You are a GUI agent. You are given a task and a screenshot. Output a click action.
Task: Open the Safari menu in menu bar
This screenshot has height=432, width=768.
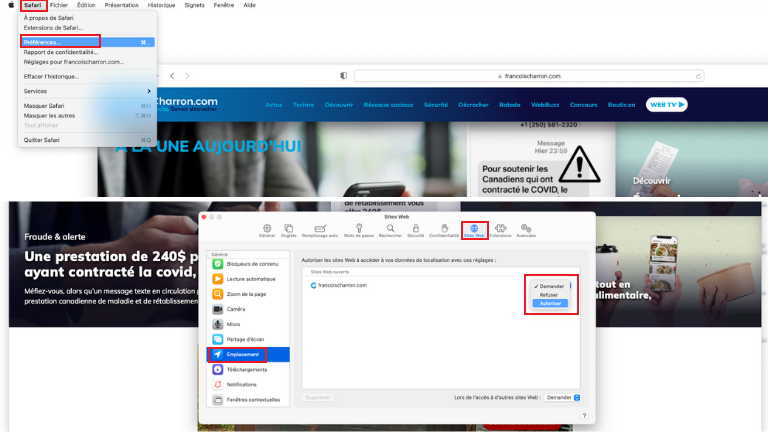tap(33, 5)
